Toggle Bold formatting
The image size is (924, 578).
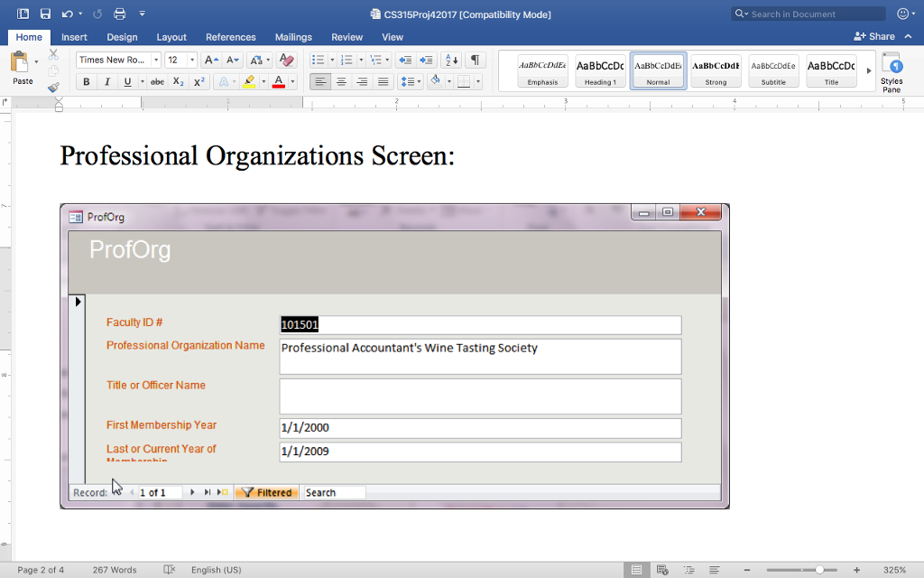(x=87, y=81)
